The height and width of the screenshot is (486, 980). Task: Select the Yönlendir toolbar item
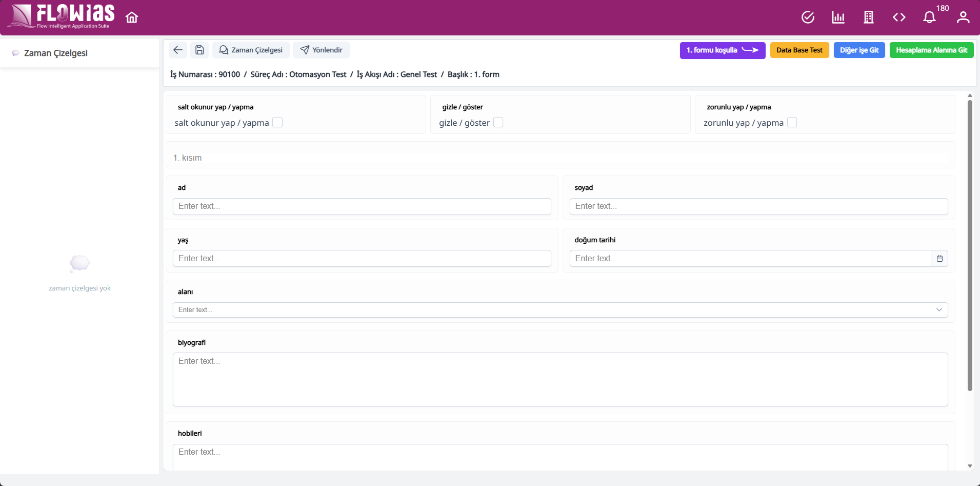322,50
